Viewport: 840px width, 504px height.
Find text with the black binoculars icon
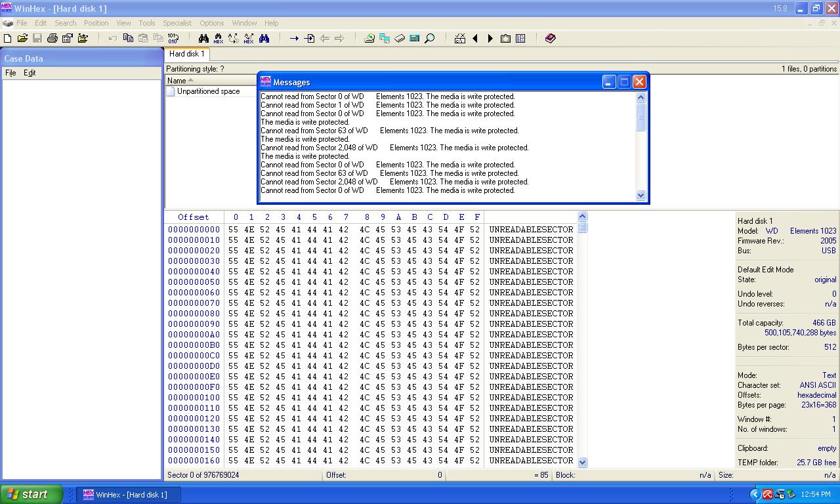pyautogui.click(x=203, y=39)
